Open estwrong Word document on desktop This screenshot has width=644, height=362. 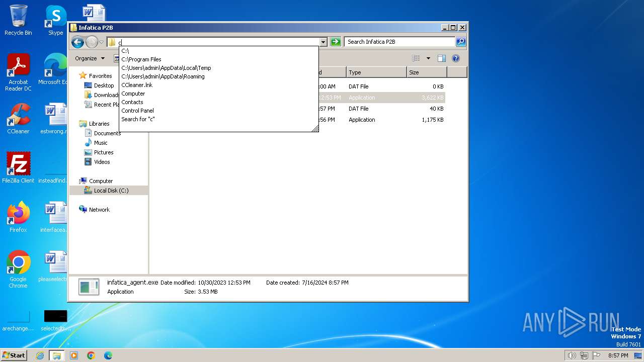(x=54, y=119)
